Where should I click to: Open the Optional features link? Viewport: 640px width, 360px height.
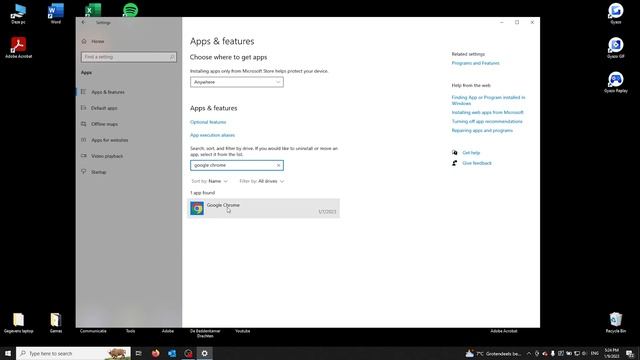(208, 122)
